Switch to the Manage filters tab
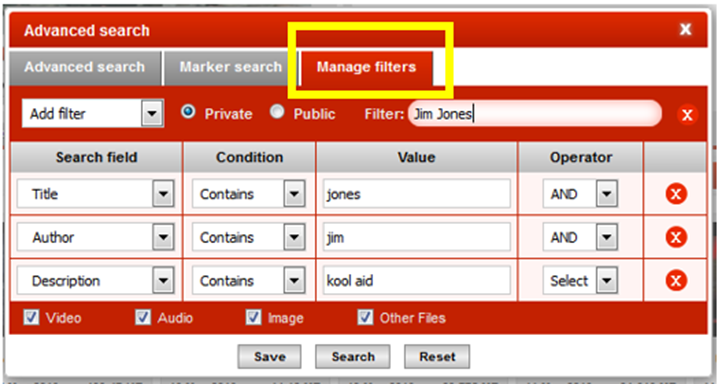Viewport: 718px width, 384px height. pyautogui.click(x=366, y=67)
